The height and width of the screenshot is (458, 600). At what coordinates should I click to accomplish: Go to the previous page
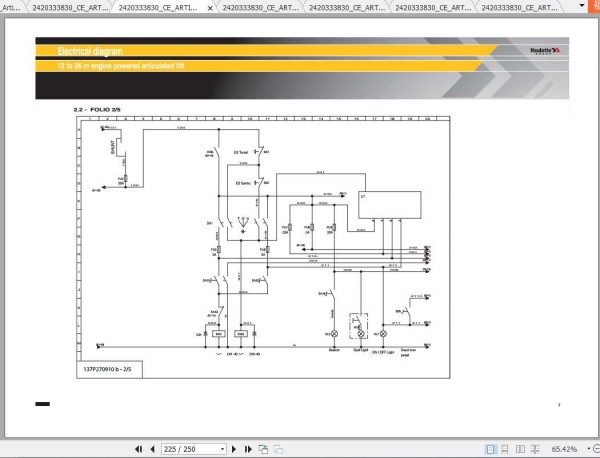152,449
